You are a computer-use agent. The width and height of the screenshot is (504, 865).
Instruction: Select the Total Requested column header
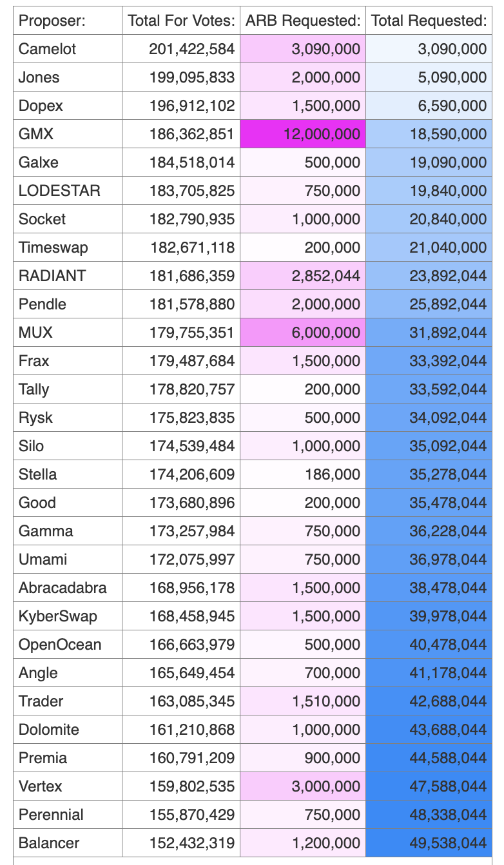pos(429,21)
